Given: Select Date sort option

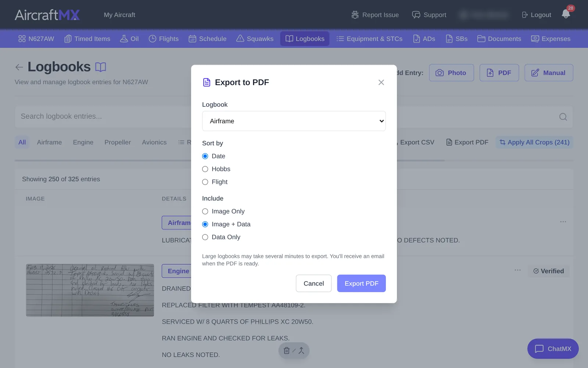Looking at the screenshot, I should (x=205, y=156).
